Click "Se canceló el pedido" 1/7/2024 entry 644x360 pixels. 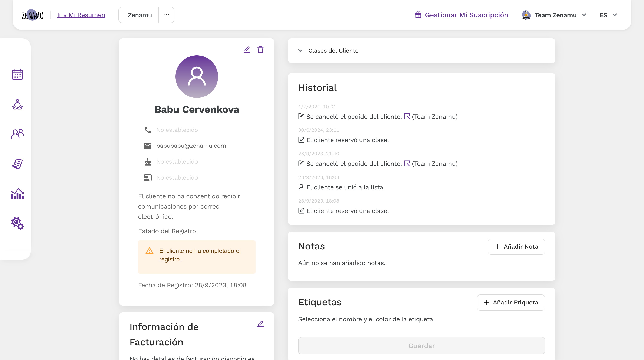click(x=354, y=116)
